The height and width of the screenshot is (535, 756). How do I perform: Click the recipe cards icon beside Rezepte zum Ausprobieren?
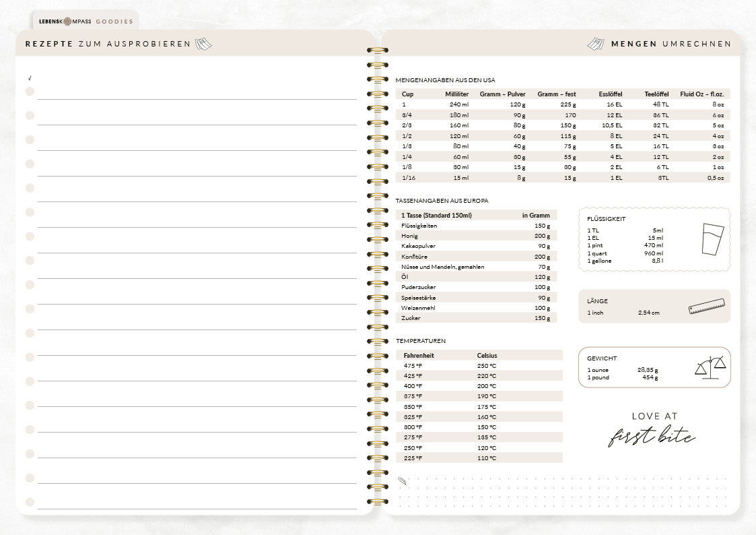[x=203, y=44]
